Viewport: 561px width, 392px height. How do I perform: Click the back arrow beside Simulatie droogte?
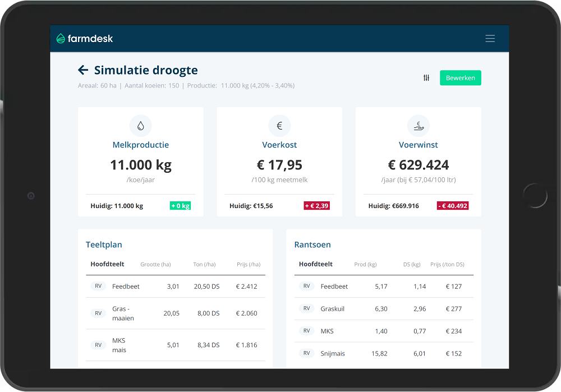coord(83,70)
